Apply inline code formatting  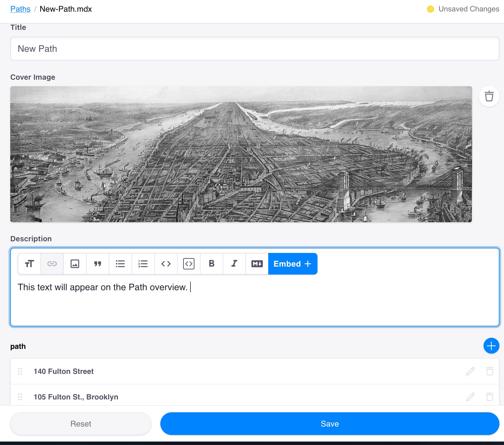166,264
